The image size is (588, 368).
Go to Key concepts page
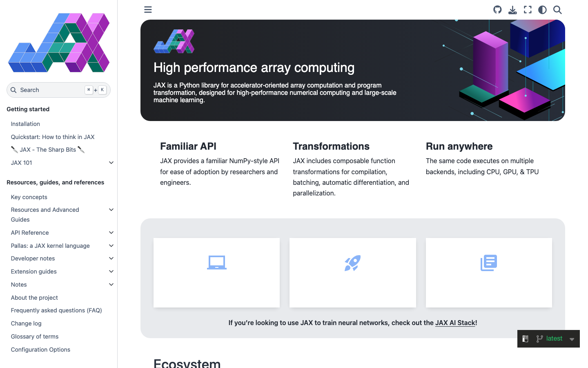tap(29, 197)
